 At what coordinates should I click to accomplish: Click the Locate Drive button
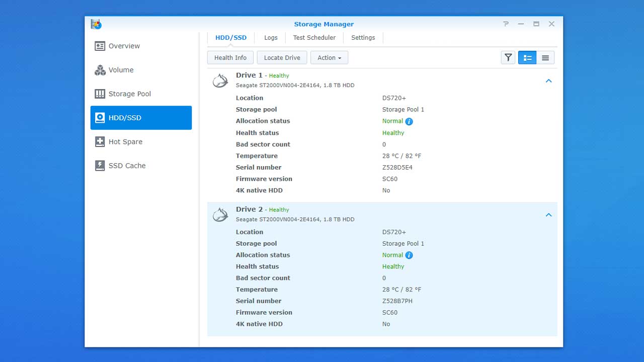282,57
